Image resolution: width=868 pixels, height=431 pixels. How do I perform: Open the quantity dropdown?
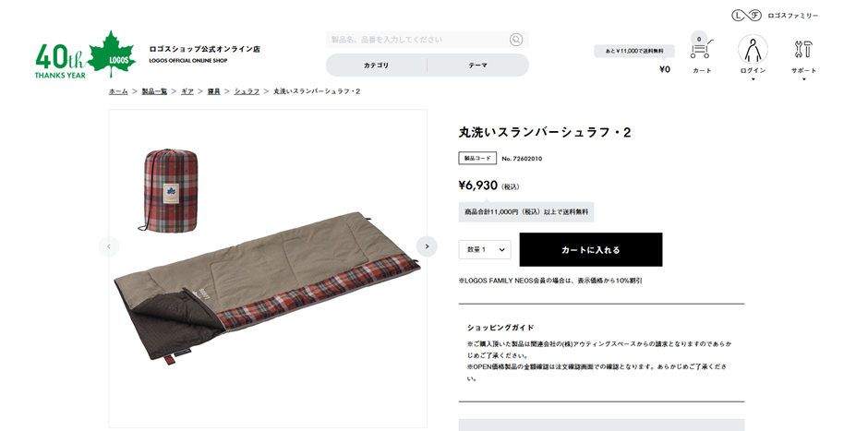point(485,249)
